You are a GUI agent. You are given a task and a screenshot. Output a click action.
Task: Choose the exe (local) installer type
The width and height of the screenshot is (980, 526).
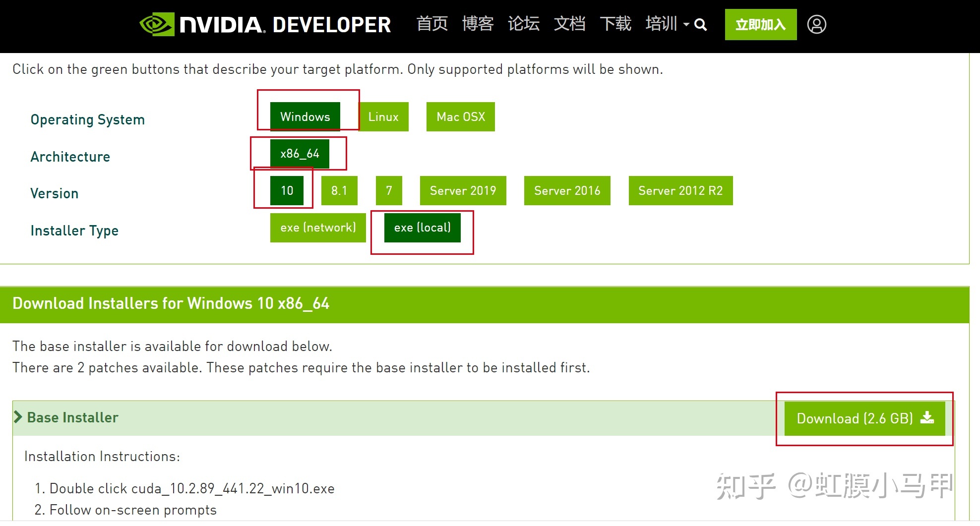(x=423, y=228)
